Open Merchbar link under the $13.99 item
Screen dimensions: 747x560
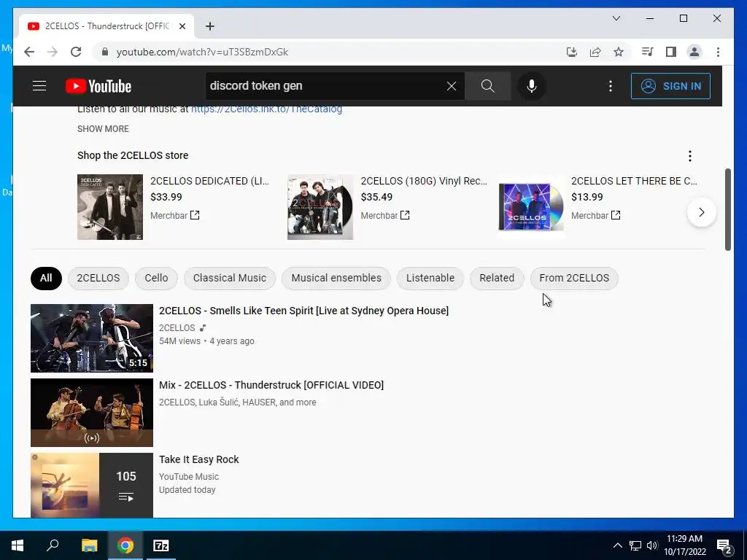[x=595, y=216]
